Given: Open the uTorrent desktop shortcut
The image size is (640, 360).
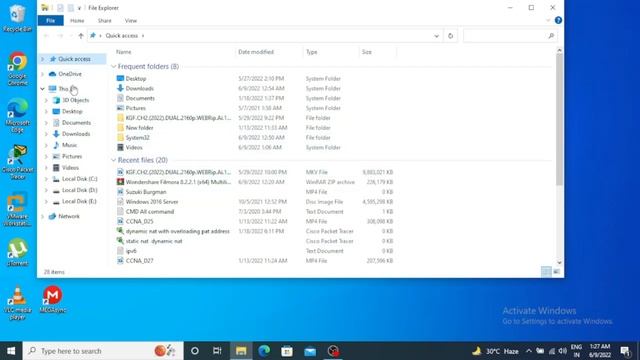Looking at the screenshot, I should tap(17, 253).
